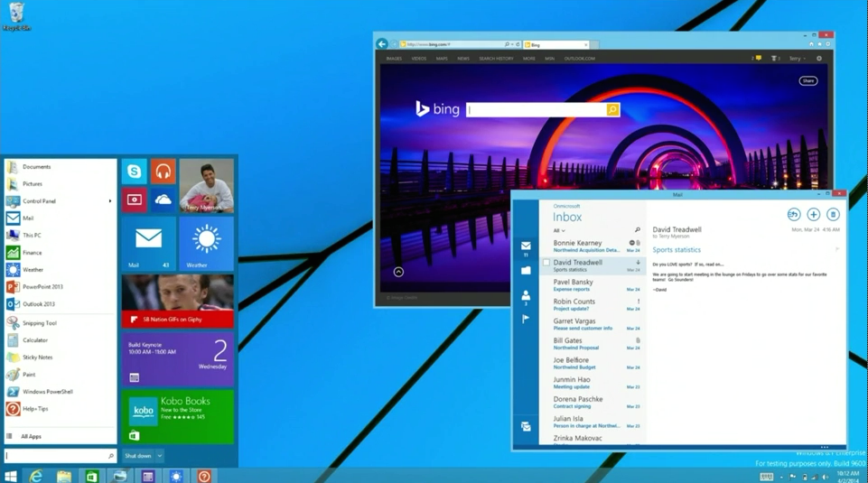
Task: Open File Explorer from taskbar
Action: [64, 476]
